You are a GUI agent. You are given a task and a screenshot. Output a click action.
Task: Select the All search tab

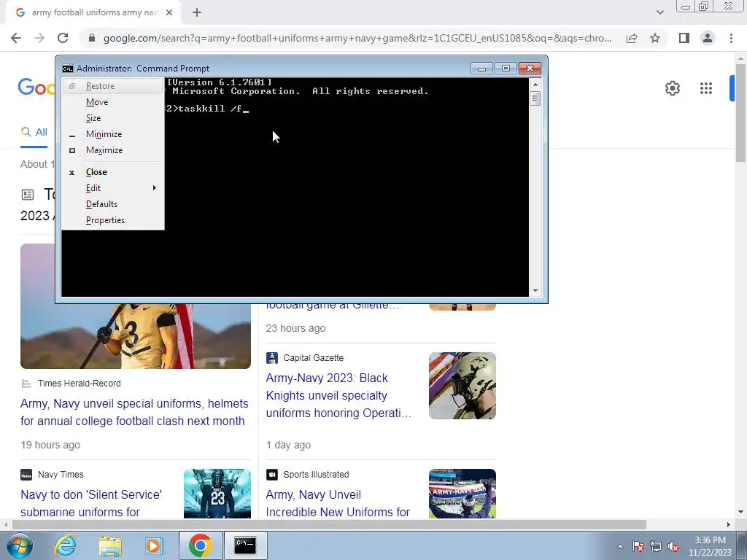pos(34,133)
